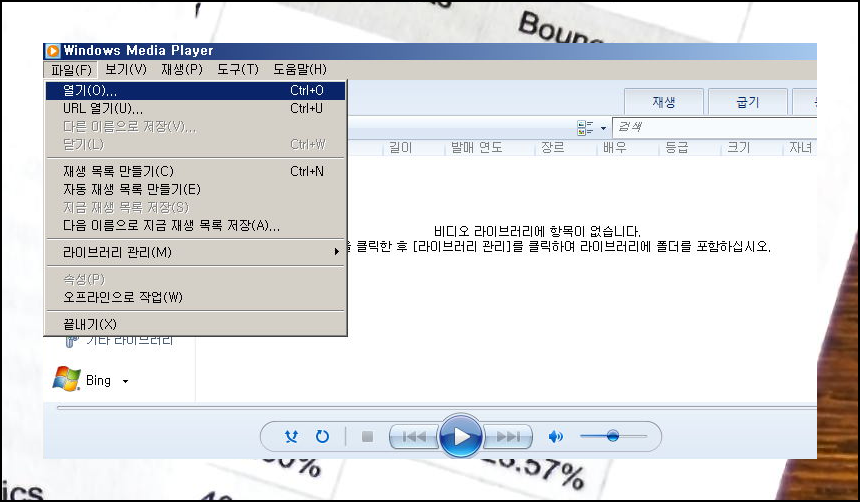Select 재생 목록 만들기(C) menu entry
This screenshot has height=502, width=860.
[195, 172]
